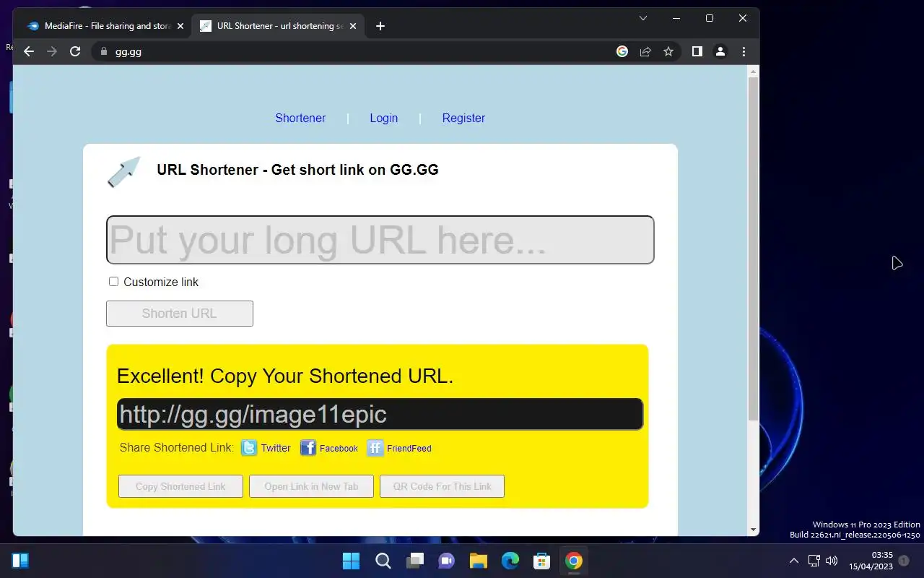Image resolution: width=924 pixels, height=578 pixels.
Task: Click the scrollbar up arrow
Action: (753, 72)
